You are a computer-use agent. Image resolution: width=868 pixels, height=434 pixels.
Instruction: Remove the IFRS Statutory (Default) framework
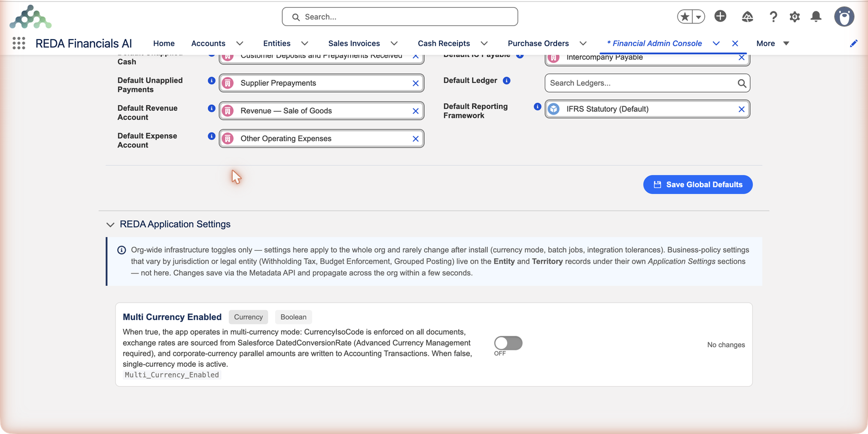point(742,109)
